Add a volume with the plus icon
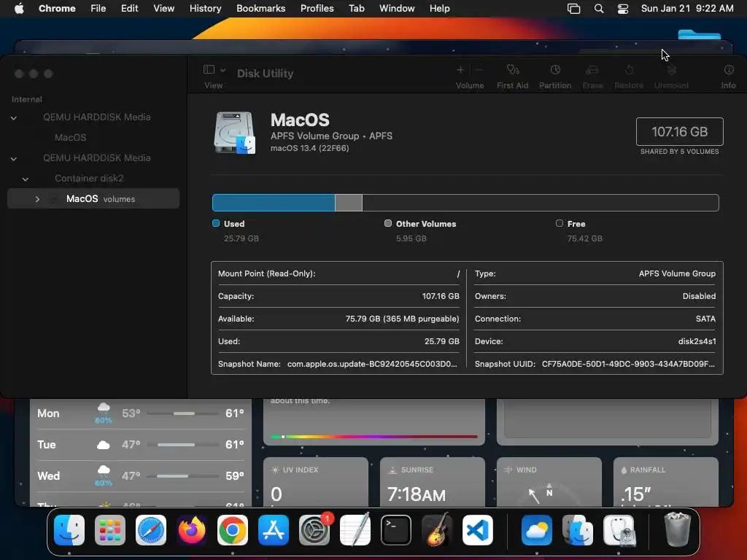Screen dimensions: 747x560 (460, 70)
